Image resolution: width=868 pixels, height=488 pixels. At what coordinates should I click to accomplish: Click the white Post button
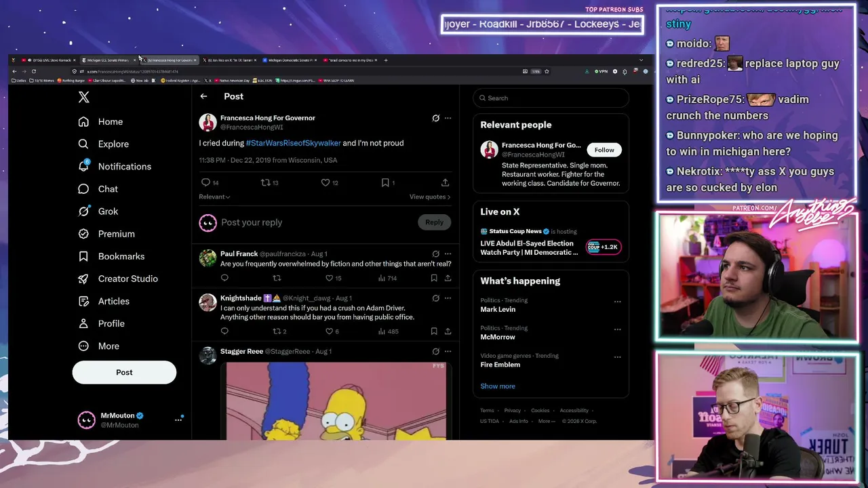124,372
